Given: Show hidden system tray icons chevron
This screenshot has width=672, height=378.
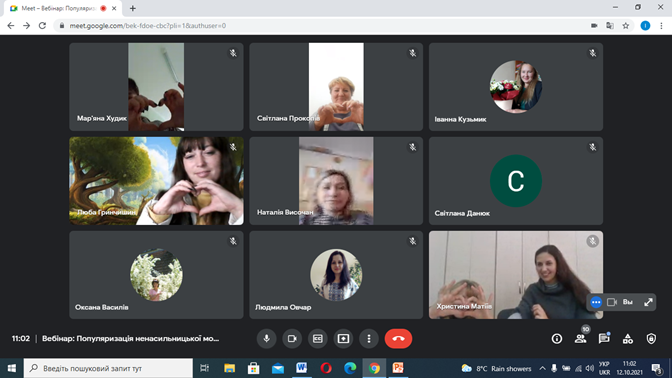Looking at the screenshot, I should [x=542, y=368].
